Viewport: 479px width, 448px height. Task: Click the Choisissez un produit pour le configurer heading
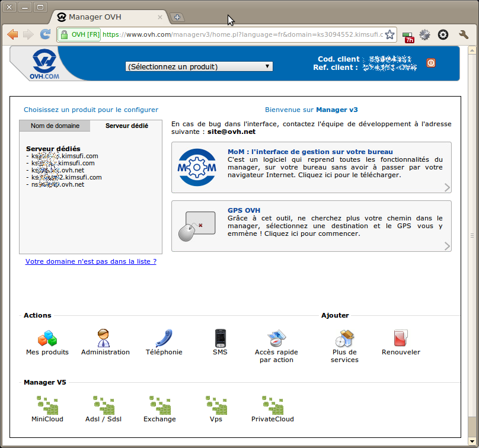[91, 110]
